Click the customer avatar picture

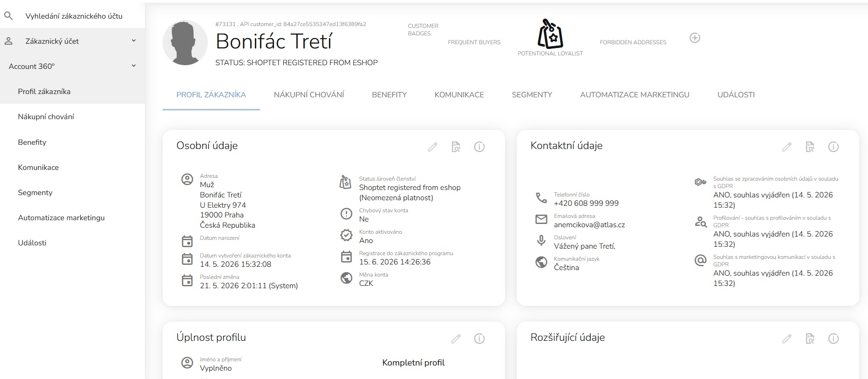click(x=185, y=43)
